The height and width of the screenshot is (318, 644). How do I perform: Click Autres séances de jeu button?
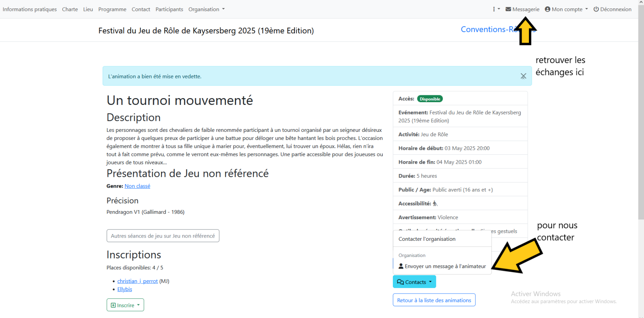pos(163,236)
